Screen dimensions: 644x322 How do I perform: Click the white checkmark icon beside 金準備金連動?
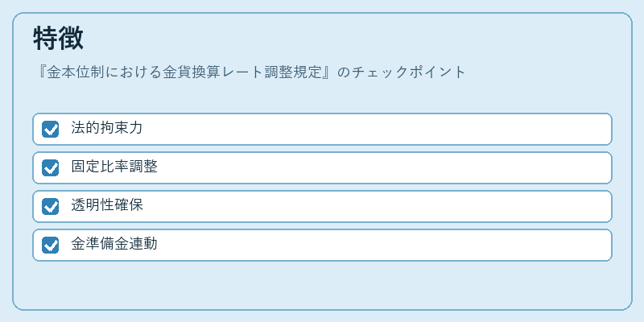coord(51,246)
